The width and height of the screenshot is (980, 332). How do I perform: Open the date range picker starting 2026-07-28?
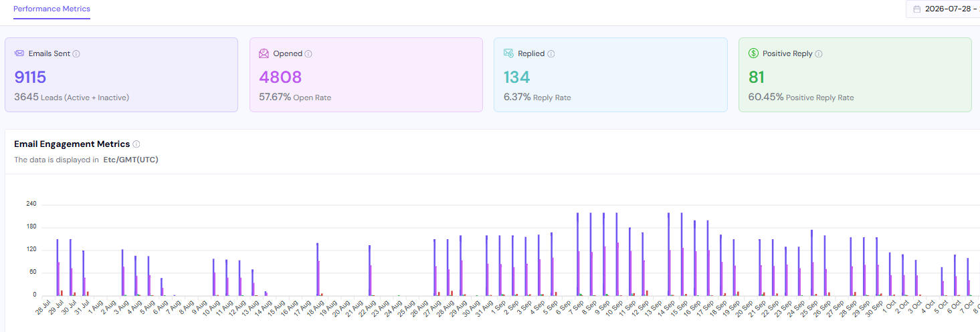coord(943,9)
